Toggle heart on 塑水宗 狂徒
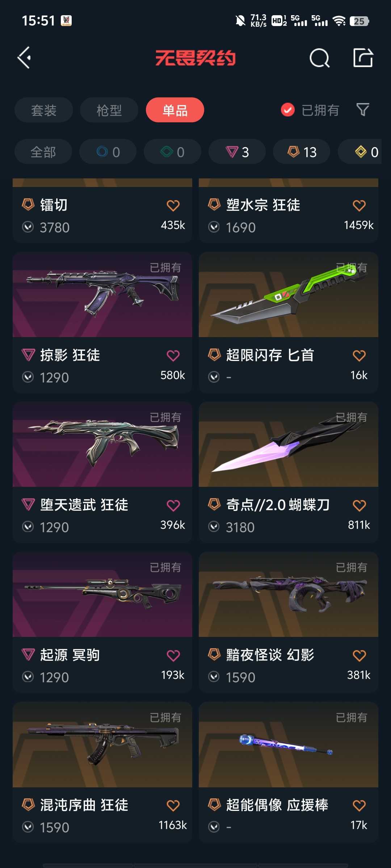Image resolution: width=391 pixels, height=868 pixels. (x=359, y=205)
